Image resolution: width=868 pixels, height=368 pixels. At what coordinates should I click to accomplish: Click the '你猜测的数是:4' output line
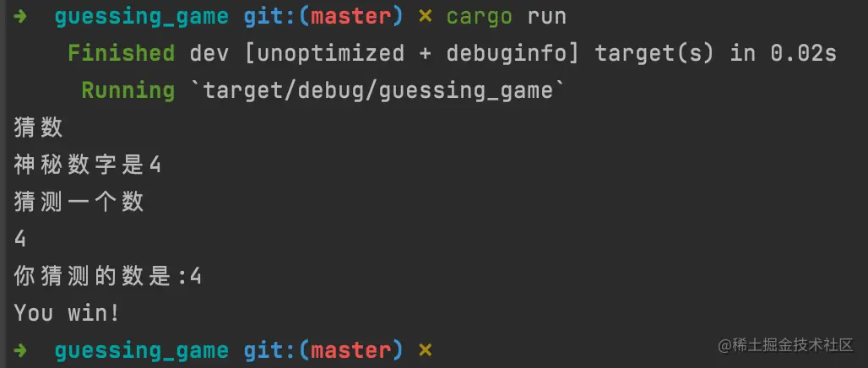coord(107,276)
